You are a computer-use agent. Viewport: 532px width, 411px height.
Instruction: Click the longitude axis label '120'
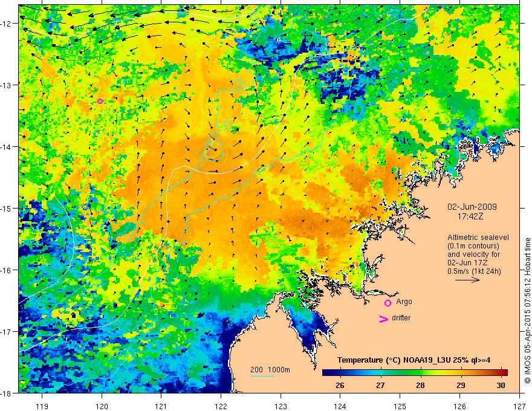(102, 406)
